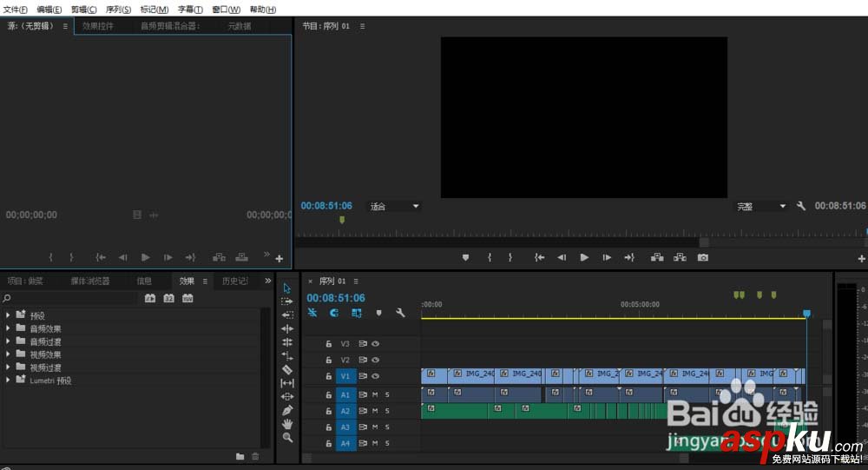
Task: Toggle nest sequence insert mode icon
Action: tap(312, 313)
